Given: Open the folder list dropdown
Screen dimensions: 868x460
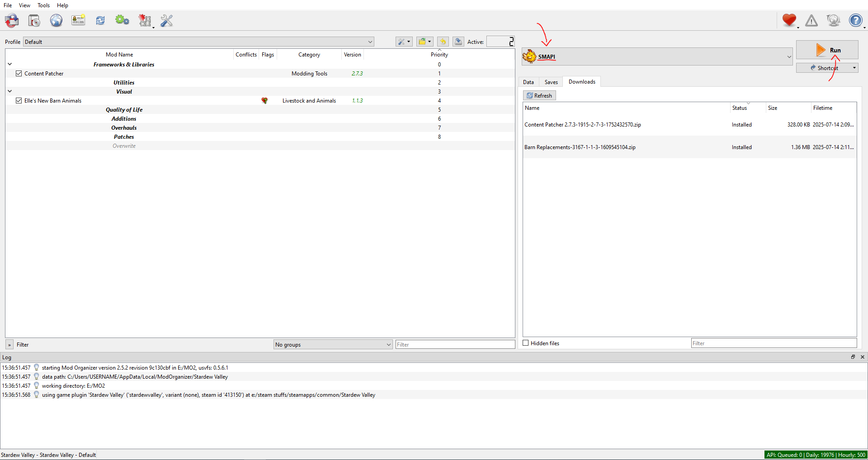Looking at the screenshot, I should (425, 42).
